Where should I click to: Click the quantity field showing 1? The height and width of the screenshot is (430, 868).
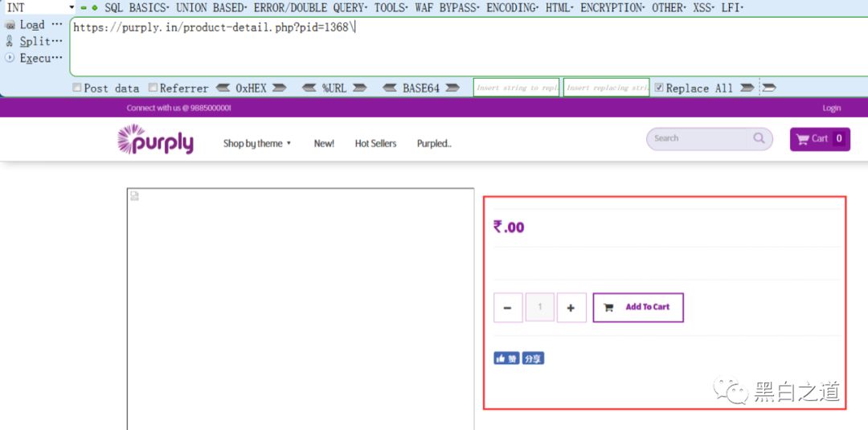[x=540, y=308]
